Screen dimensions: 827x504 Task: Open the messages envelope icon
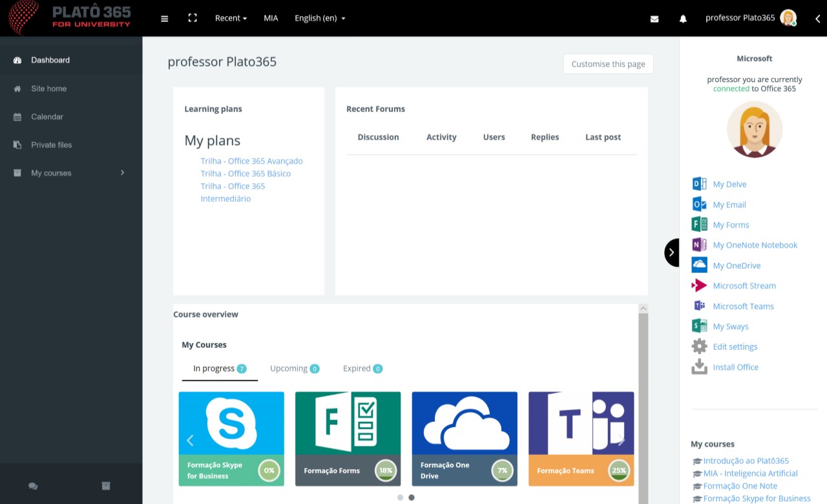(x=654, y=19)
